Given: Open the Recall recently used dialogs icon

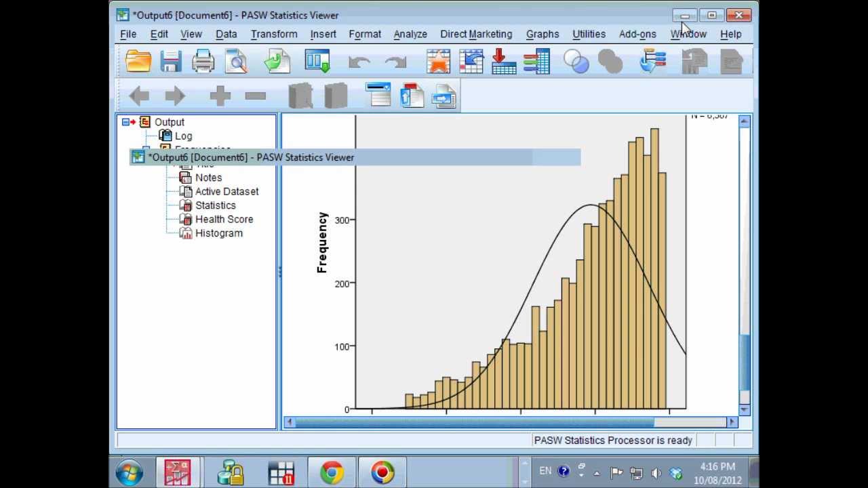Looking at the screenshot, I should point(317,62).
